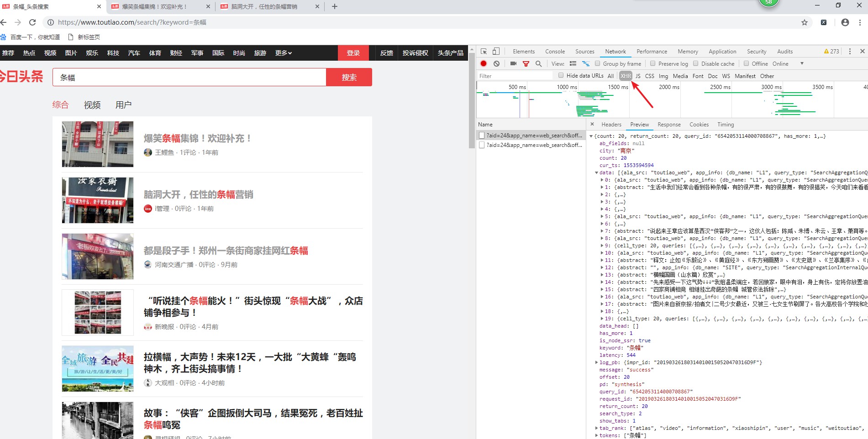Open the Online throttling dropdown
This screenshot has width=868, height=439.
(x=788, y=63)
